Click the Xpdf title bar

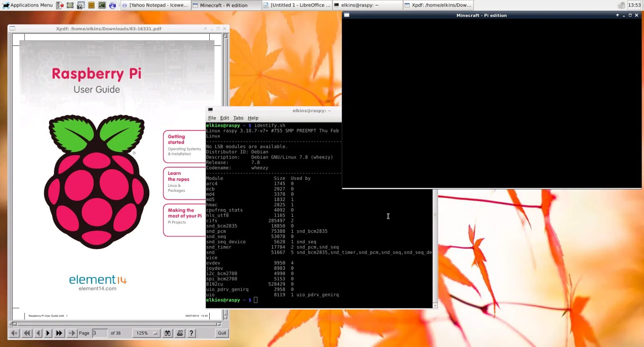[109, 29]
